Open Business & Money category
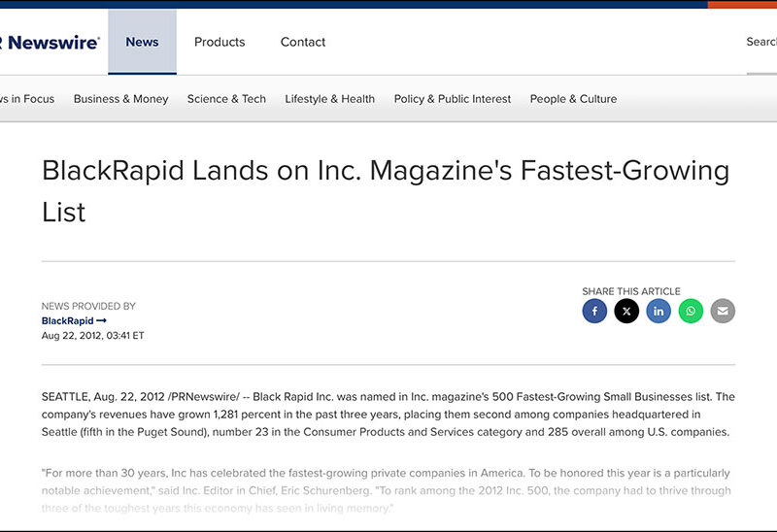This screenshot has width=777, height=532. point(120,99)
